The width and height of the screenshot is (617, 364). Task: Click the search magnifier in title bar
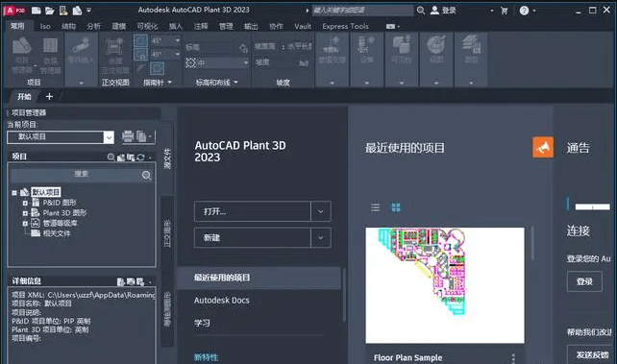tap(421, 11)
